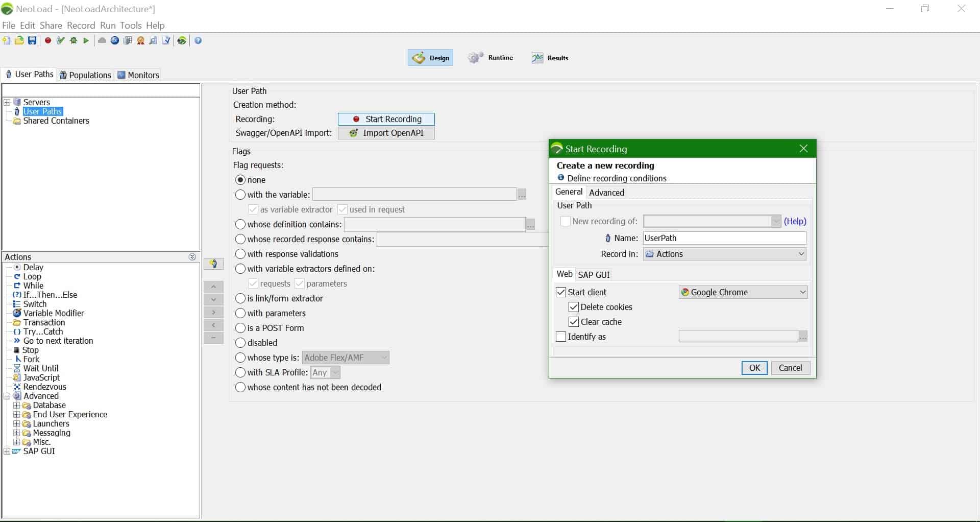Uncheck the Delete cookies checkbox

click(574, 307)
